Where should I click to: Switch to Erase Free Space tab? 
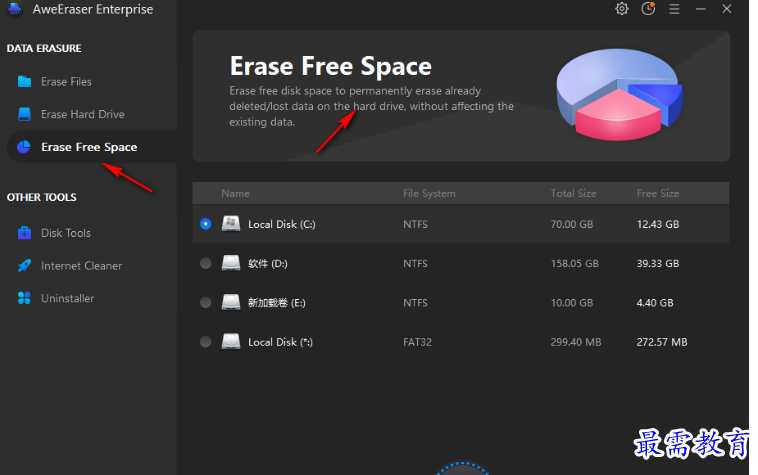pyautogui.click(x=88, y=147)
